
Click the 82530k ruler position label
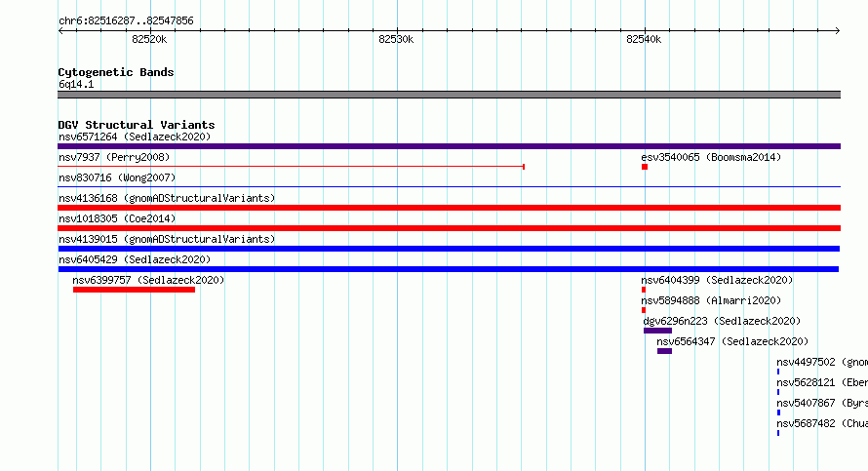(396, 39)
